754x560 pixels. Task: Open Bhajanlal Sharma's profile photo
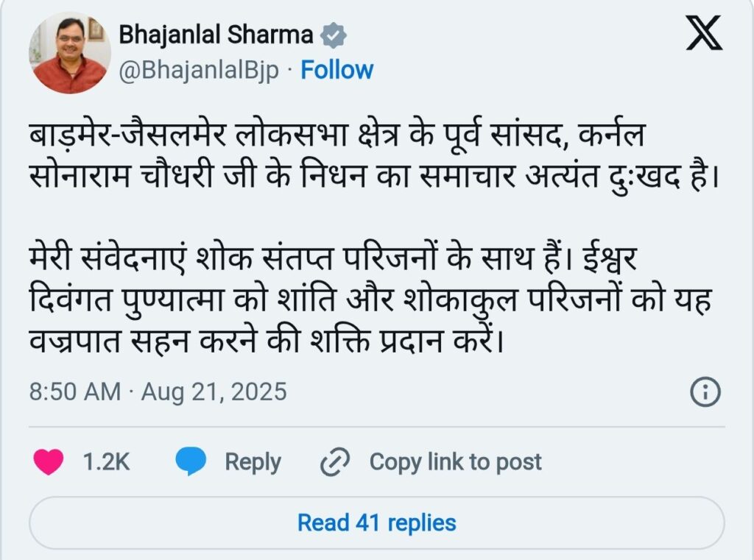70,53
